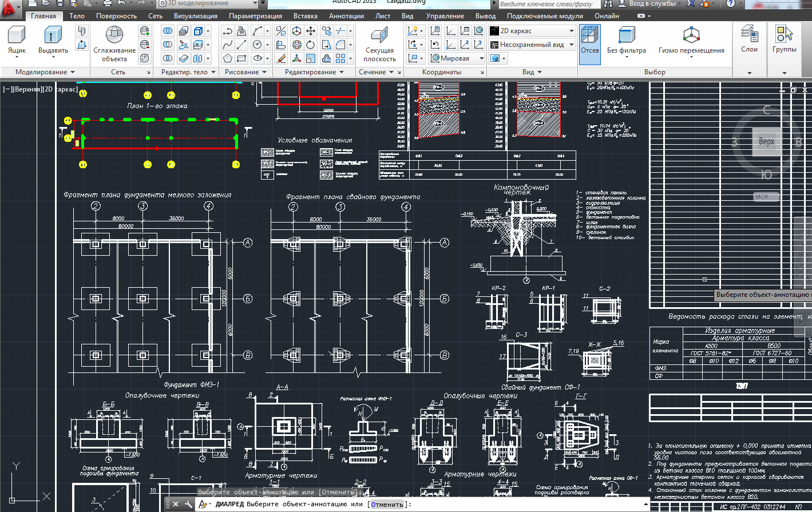Select the Ящик (Box) solid tool
Viewport: 812px width, 512px height.
tap(17, 39)
